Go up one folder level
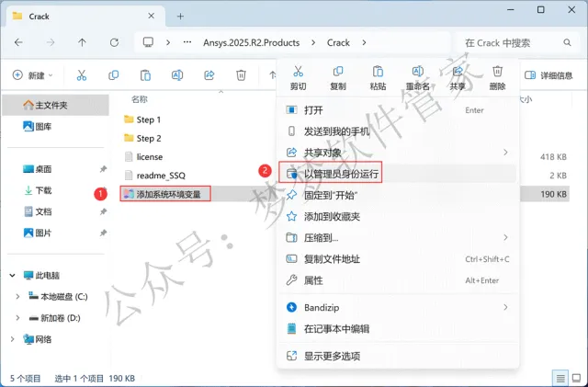Screen dimensions: 588x387 [x=82, y=42]
